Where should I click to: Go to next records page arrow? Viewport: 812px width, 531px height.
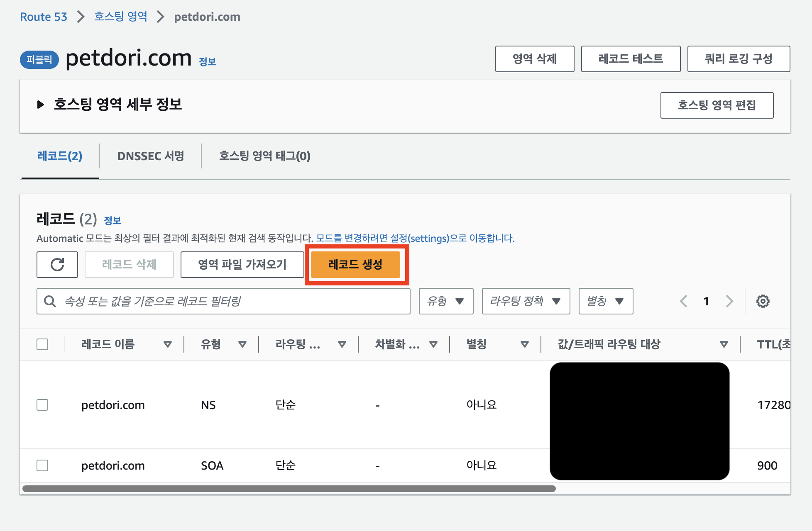(729, 301)
